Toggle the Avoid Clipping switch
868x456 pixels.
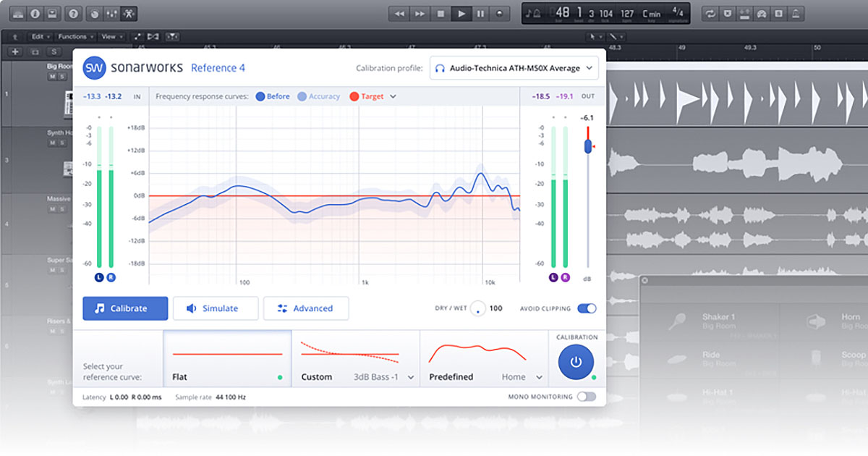tap(587, 308)
